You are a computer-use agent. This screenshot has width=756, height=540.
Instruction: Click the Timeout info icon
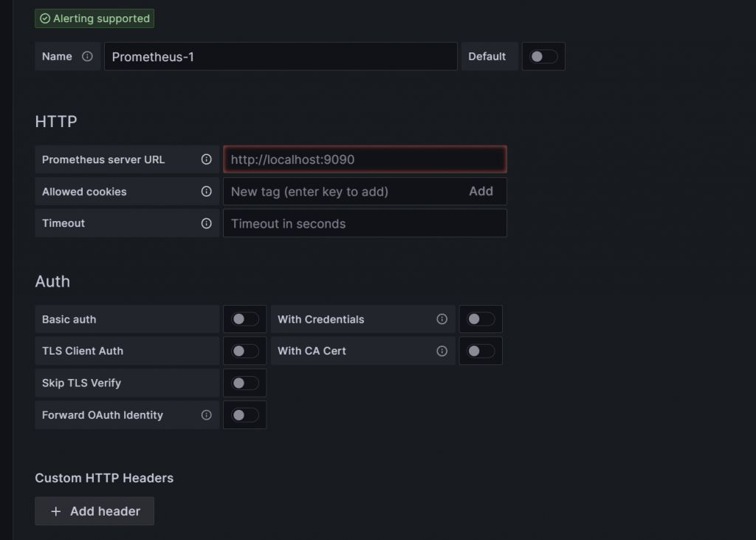click(x=207, y=223)
